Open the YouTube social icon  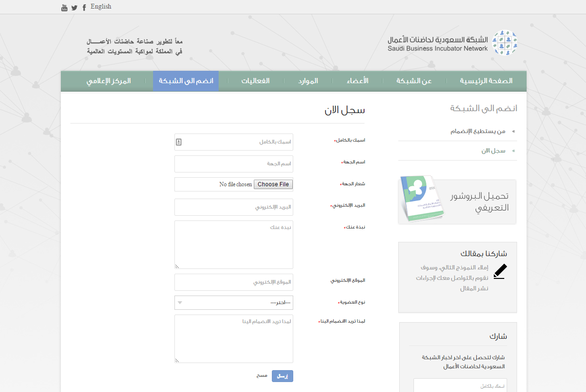tap(65, 8)
